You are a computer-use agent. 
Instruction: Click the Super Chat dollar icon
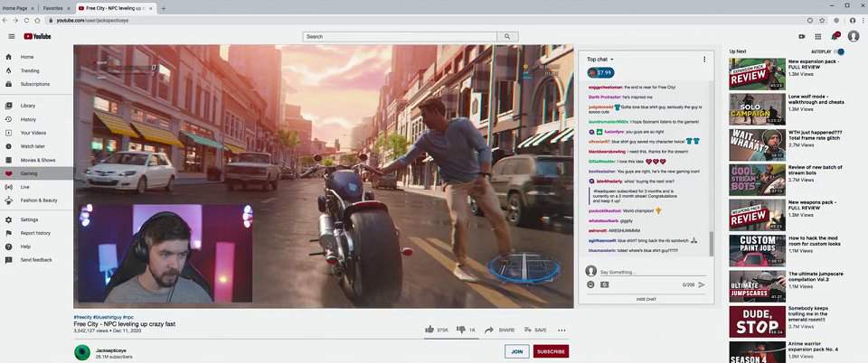604,284
